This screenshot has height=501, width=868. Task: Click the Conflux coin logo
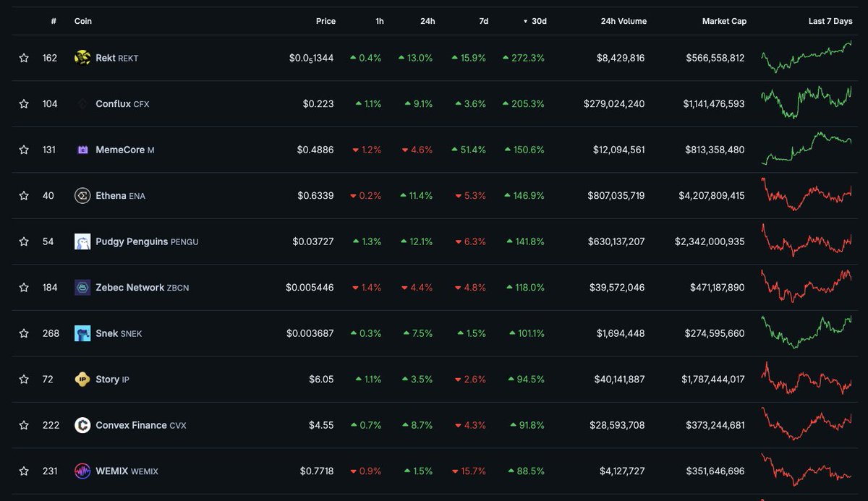82,104
